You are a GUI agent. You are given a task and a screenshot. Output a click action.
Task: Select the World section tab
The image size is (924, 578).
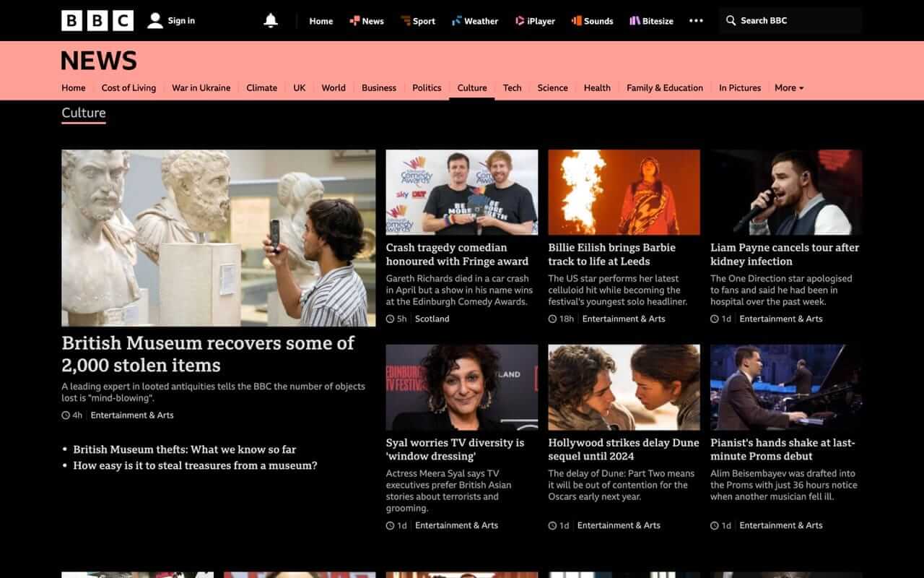334,87
